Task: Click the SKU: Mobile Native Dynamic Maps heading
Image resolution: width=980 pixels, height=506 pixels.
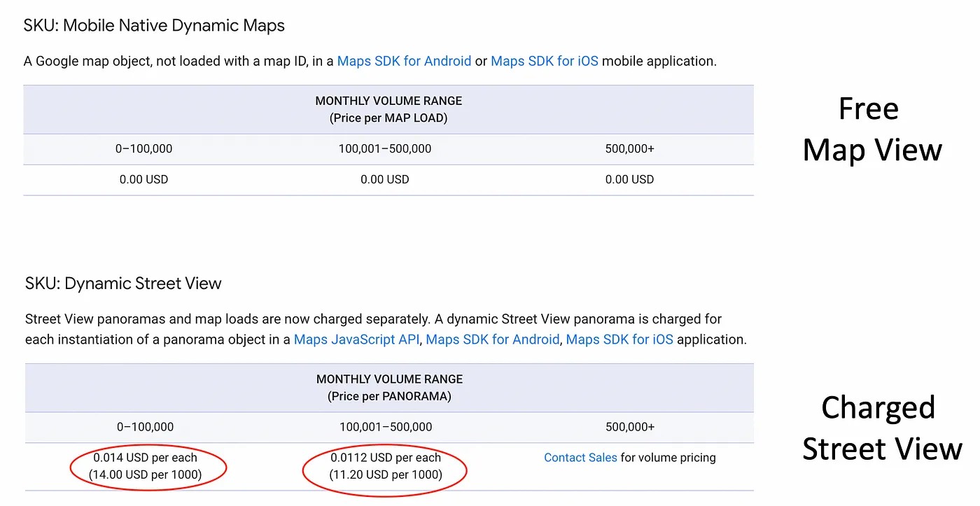Action: (154, 26)
